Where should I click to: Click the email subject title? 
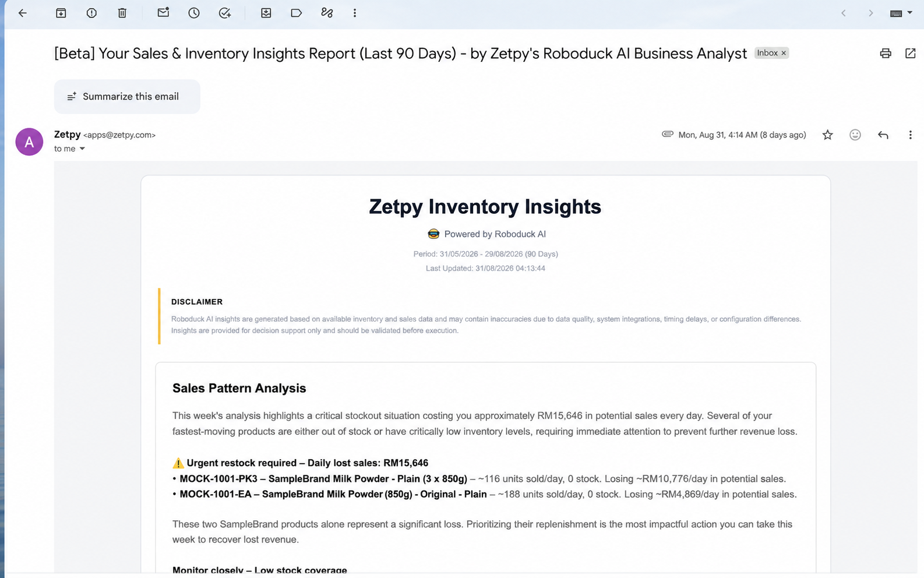pyautogui.click(x=400, y=54)
